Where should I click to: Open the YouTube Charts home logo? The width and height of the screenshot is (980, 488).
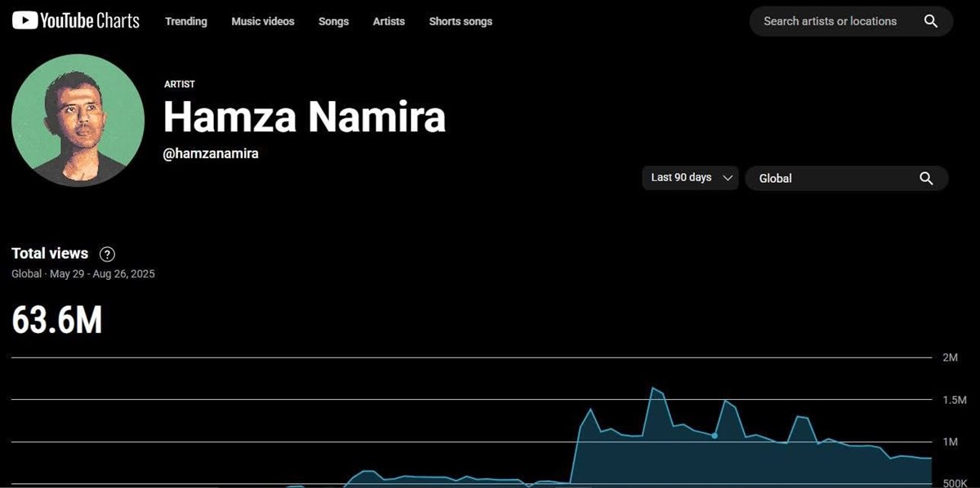click(76, 21)
